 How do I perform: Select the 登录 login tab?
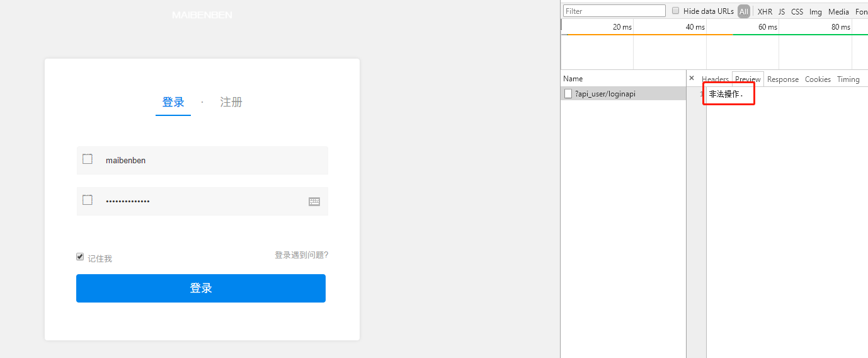pos(173,102)
